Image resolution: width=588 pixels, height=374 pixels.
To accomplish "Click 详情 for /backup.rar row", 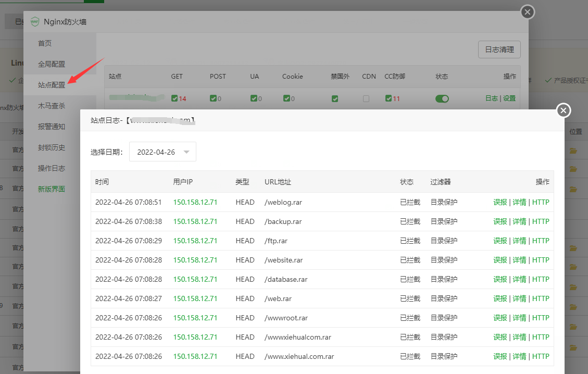I will (x=519, y=221).
